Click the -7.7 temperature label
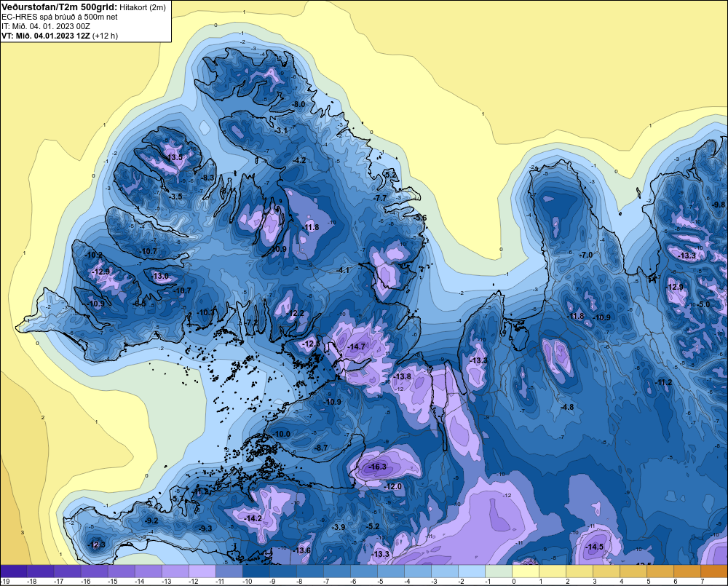728x586 pixels. pos(380,198)
